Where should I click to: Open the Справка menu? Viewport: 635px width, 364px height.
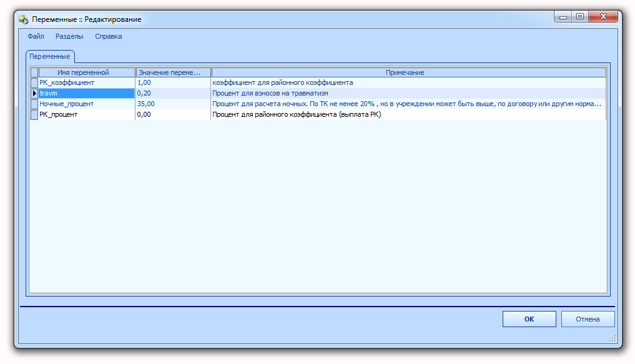click(108, 36)
